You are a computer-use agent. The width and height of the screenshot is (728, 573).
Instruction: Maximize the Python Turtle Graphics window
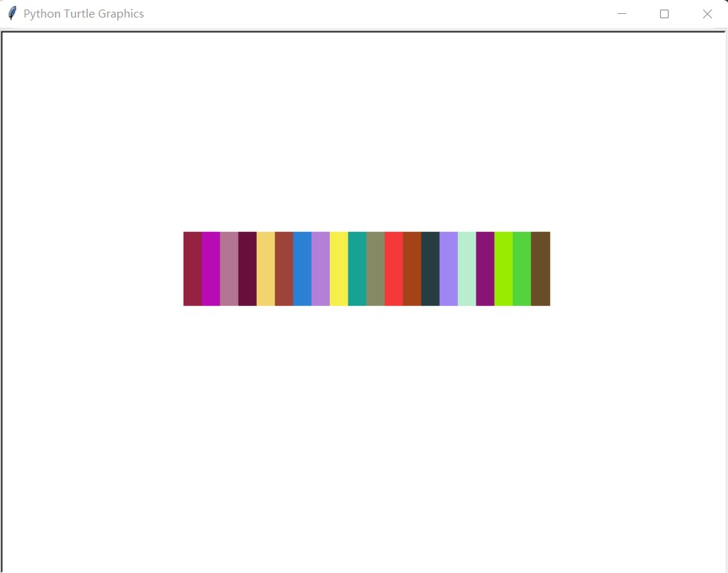coord(664,14)
